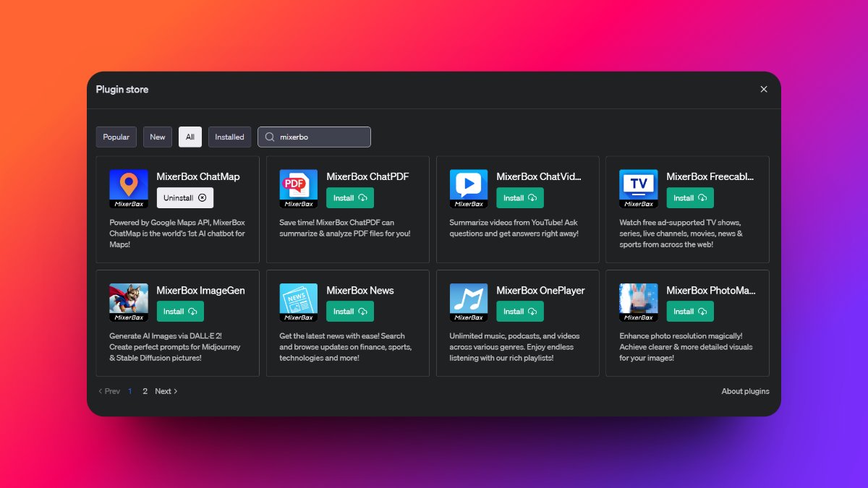
Task: Click the MixerBox ChatMap title text
Action: coord(198,176)
